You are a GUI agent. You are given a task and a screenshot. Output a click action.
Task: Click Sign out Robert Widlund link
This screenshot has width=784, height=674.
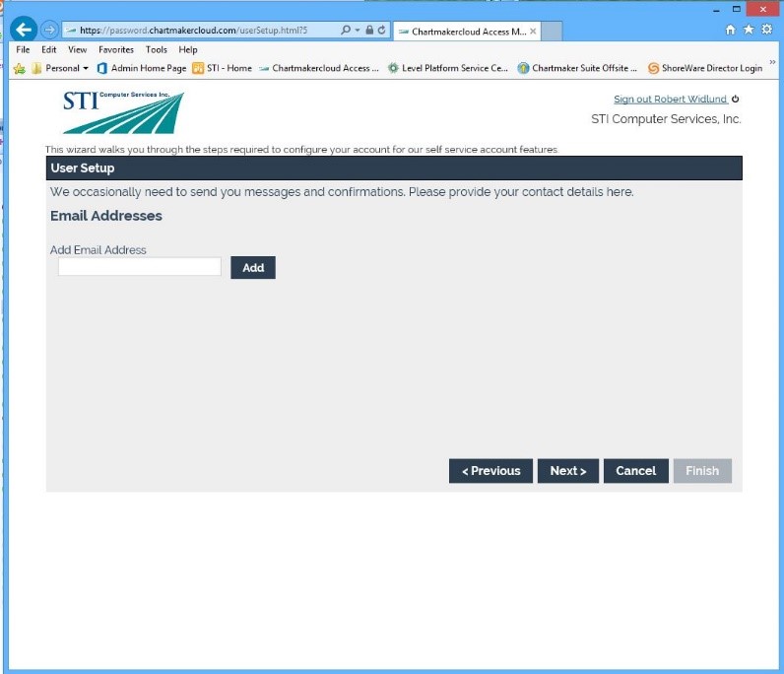(670, 100)
